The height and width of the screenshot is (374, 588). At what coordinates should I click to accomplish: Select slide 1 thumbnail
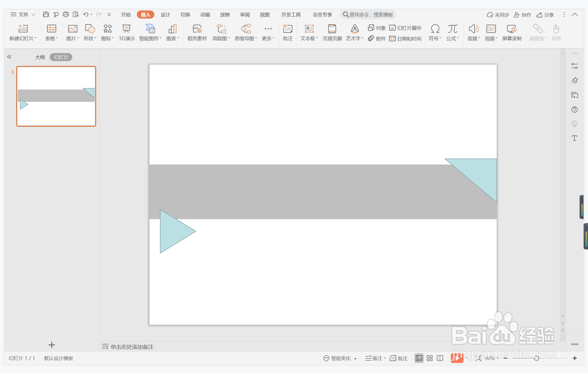tap(56, 96)
